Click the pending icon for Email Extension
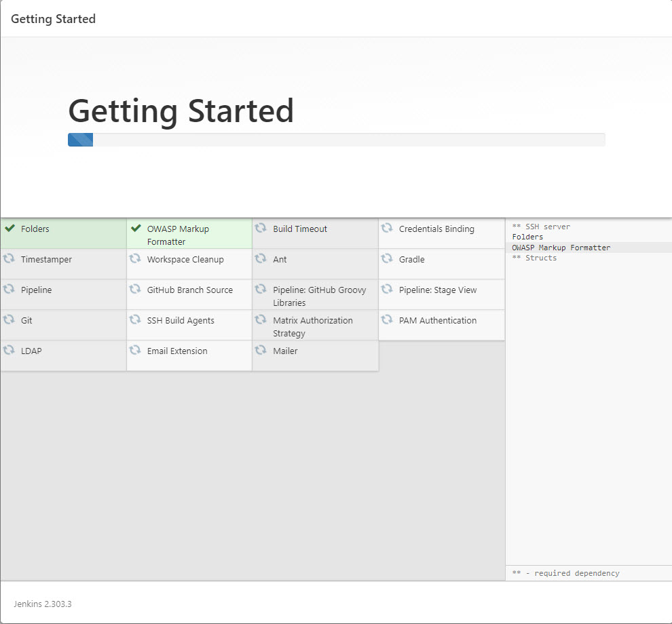 [135, 350]
